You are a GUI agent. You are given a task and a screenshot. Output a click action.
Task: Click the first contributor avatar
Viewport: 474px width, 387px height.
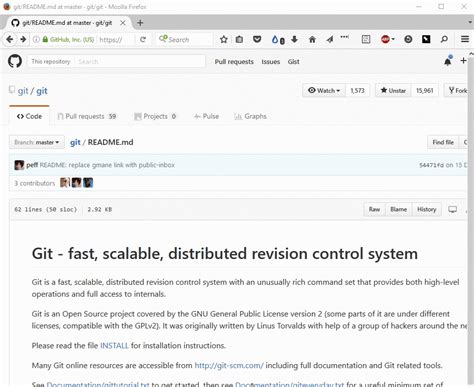pyautogui.click(x=65, y=183)
